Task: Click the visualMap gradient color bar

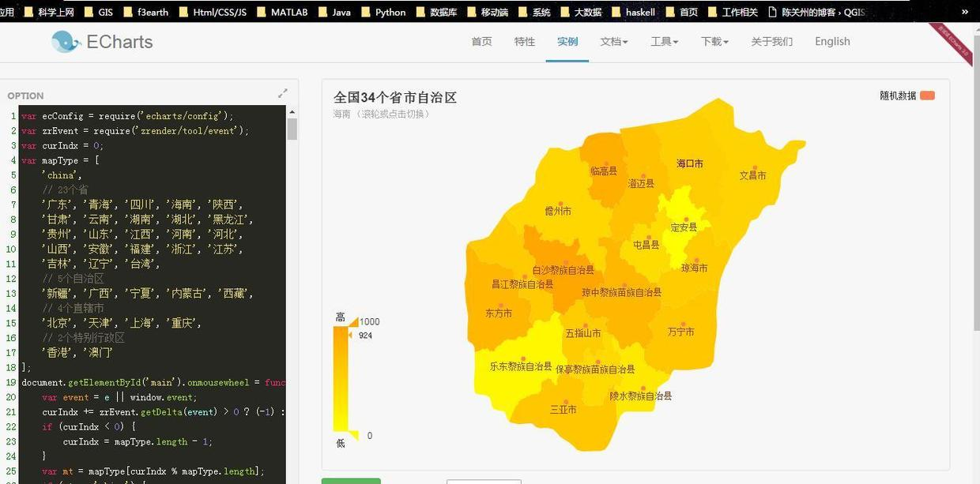Action: pyautogui.click(x=342, y=379)
